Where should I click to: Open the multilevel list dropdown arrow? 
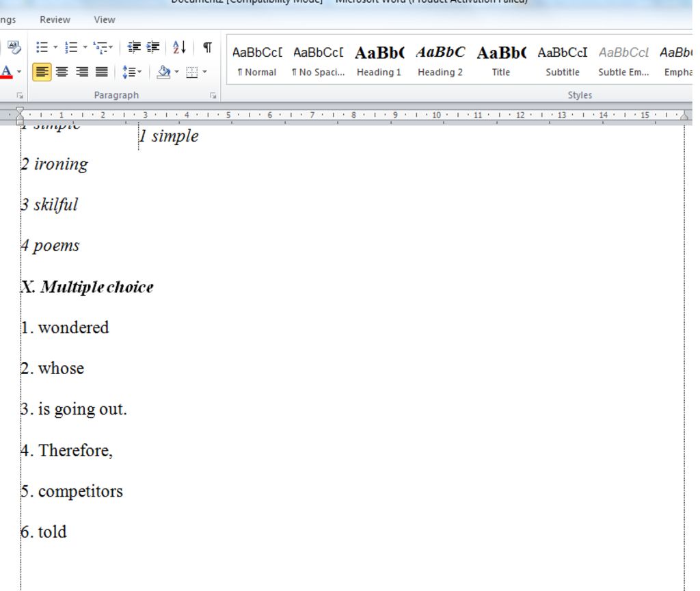[111, 47]
